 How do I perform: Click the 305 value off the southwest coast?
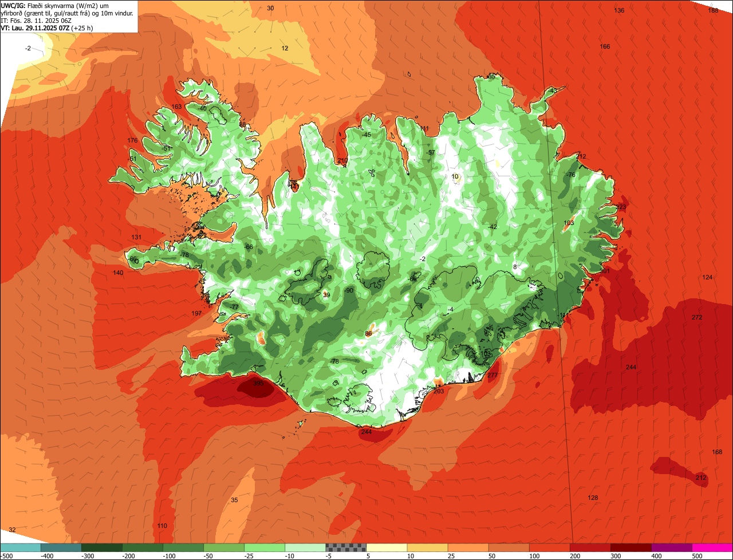258,383
